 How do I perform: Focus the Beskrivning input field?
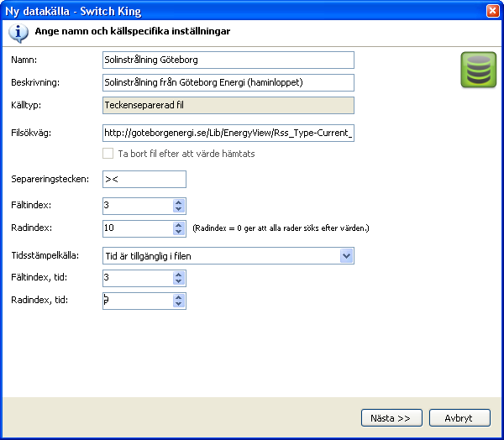pos(228,82)
